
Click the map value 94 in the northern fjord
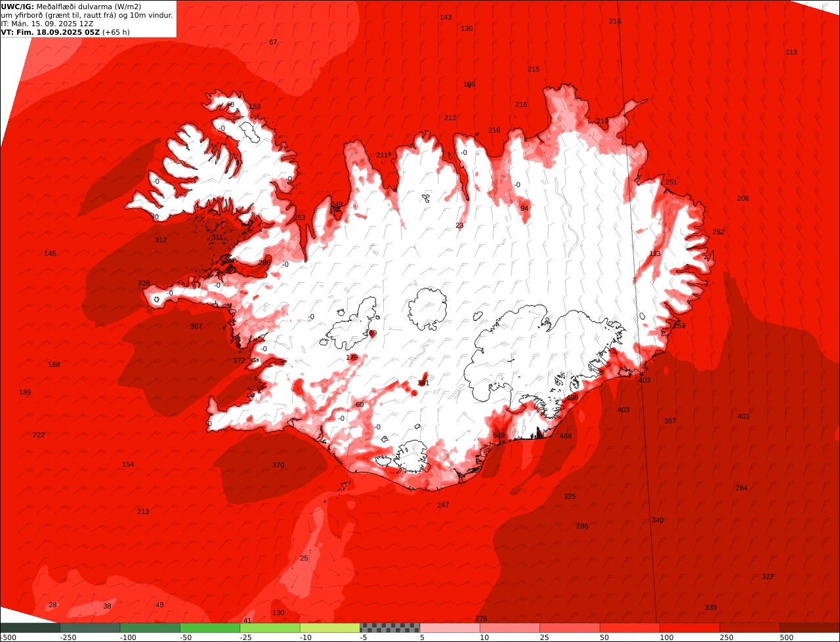(x=524, y=208)
